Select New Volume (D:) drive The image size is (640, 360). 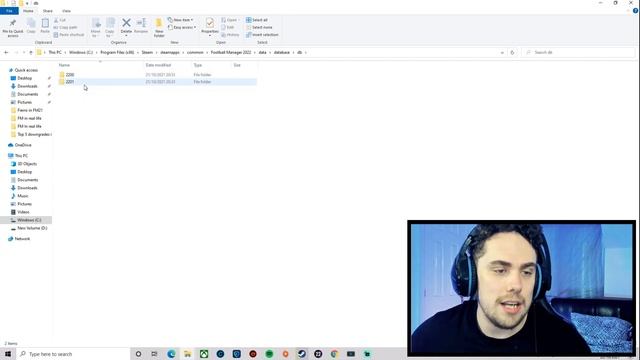coord(32,228)
